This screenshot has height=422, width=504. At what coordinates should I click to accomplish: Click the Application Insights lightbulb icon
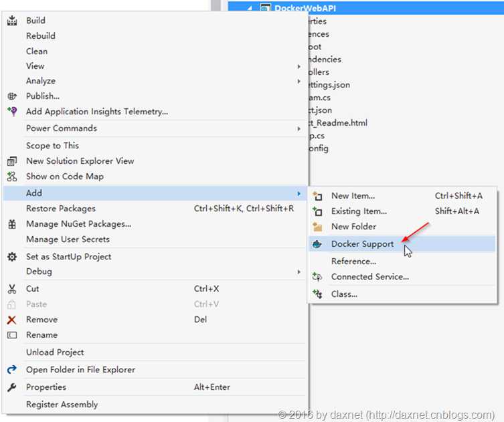tap(12, 112)
